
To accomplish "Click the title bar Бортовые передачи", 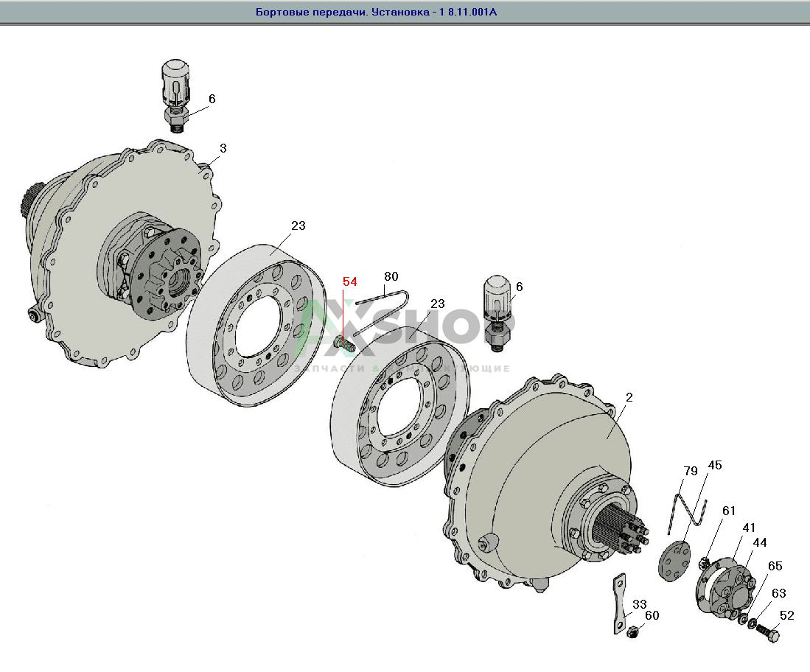I will pos(376,12).
